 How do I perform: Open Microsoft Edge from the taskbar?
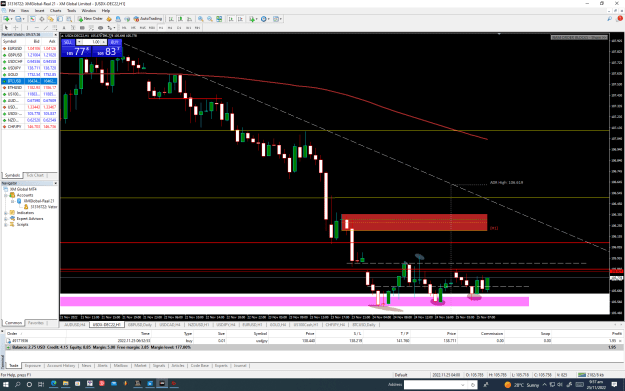(53, 384)
